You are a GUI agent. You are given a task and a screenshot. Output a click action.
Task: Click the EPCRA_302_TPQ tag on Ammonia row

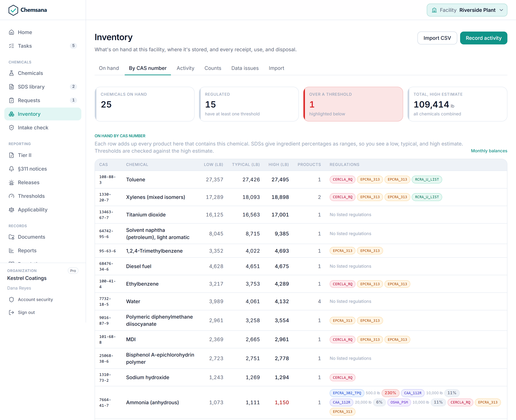(x=347, y=393)
